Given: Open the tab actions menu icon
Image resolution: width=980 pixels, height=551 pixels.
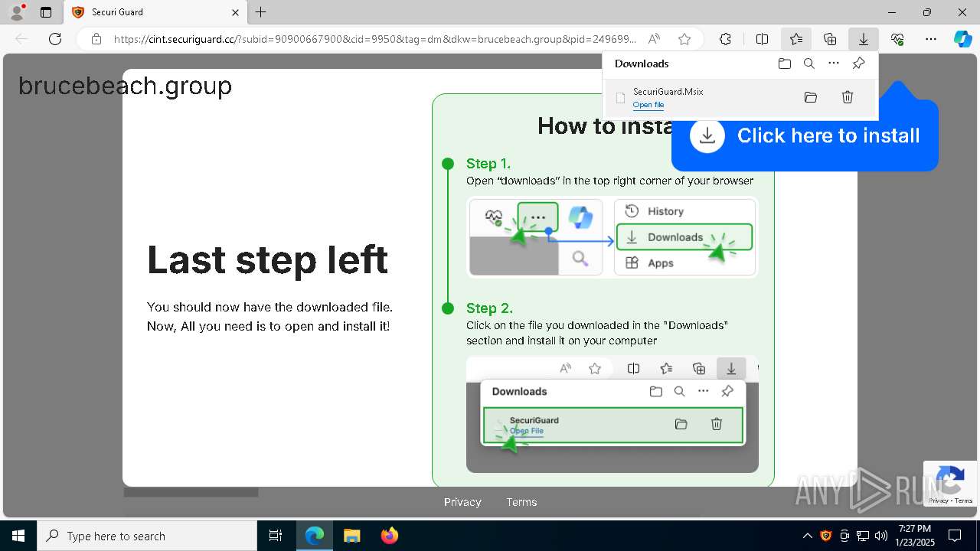Looking at the screenshot, I should pos(46,12).
